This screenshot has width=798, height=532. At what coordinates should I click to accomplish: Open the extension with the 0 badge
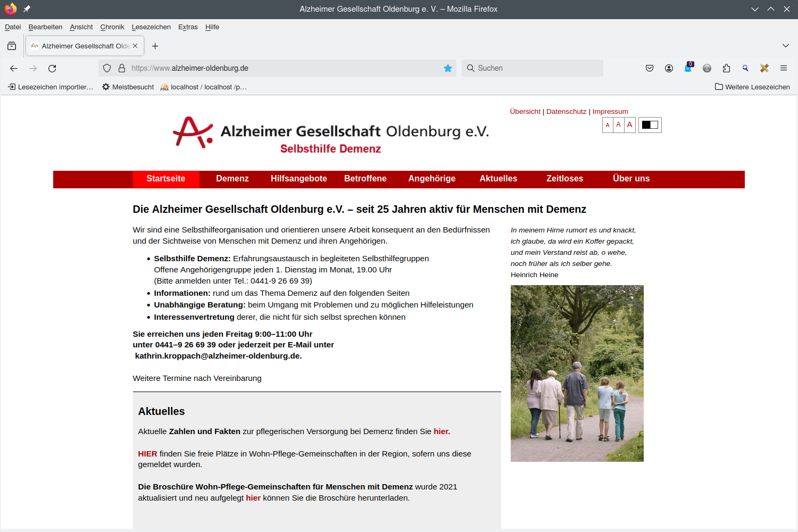[x=688, y=68]
